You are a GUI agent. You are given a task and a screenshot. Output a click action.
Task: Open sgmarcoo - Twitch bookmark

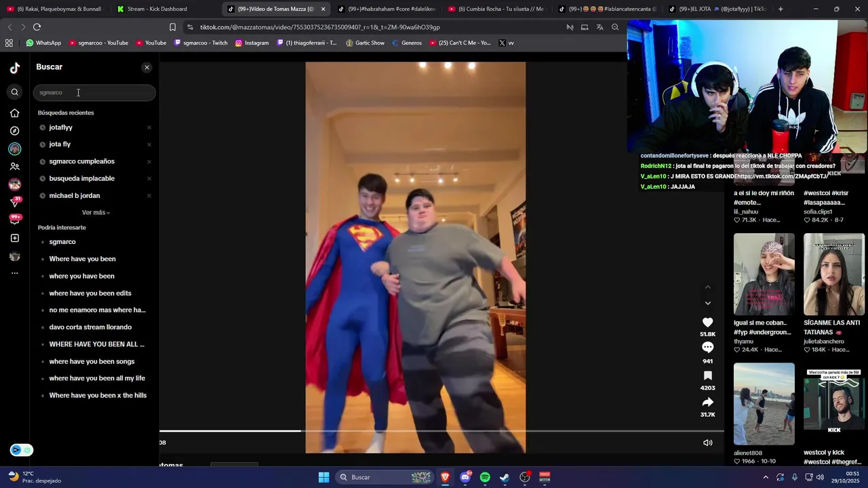(x=201, y=43)
